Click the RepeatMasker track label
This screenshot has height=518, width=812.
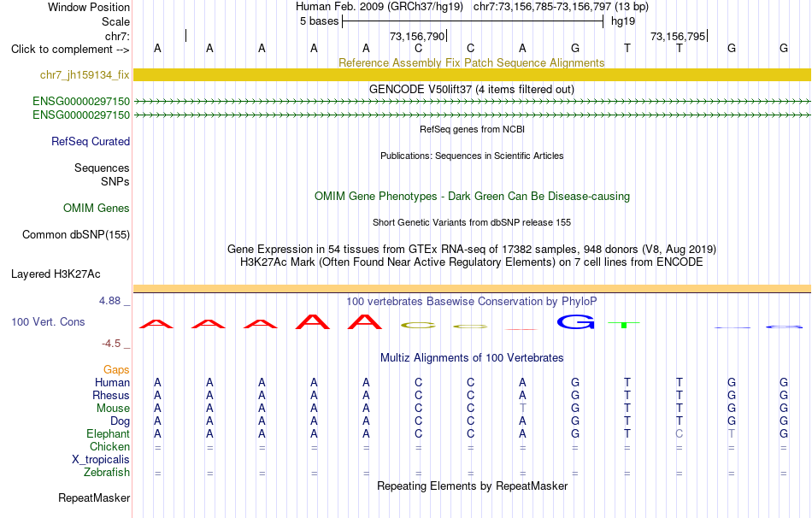pos(94,497)
